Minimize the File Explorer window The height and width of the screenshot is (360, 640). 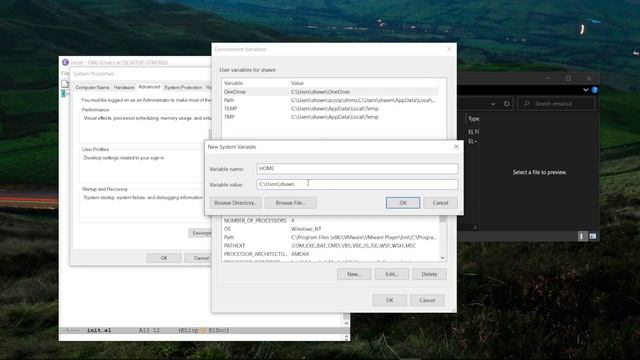click(548, 78)
